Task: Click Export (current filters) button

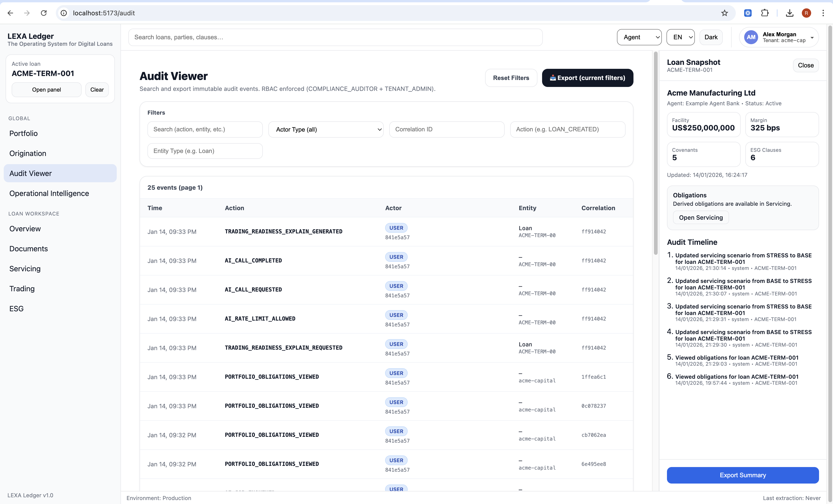Action: [587, 78]
